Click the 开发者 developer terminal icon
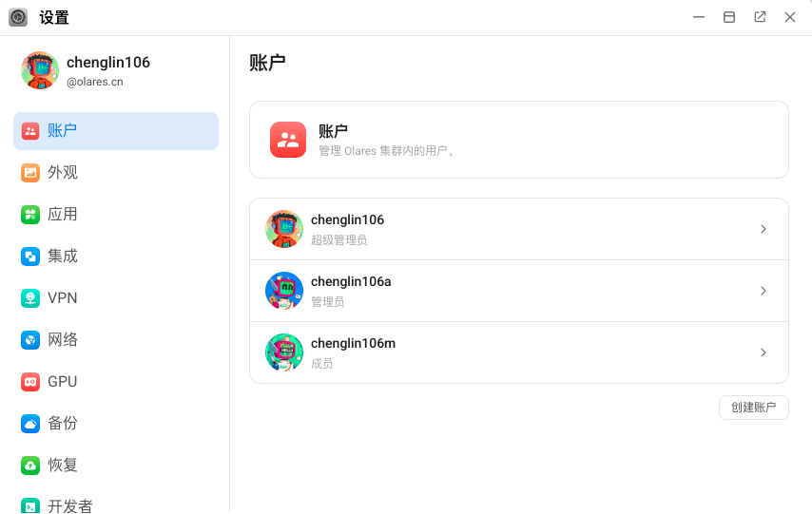Screen dimensions: 812x514 pyautogui.click(x=30, y=506)
